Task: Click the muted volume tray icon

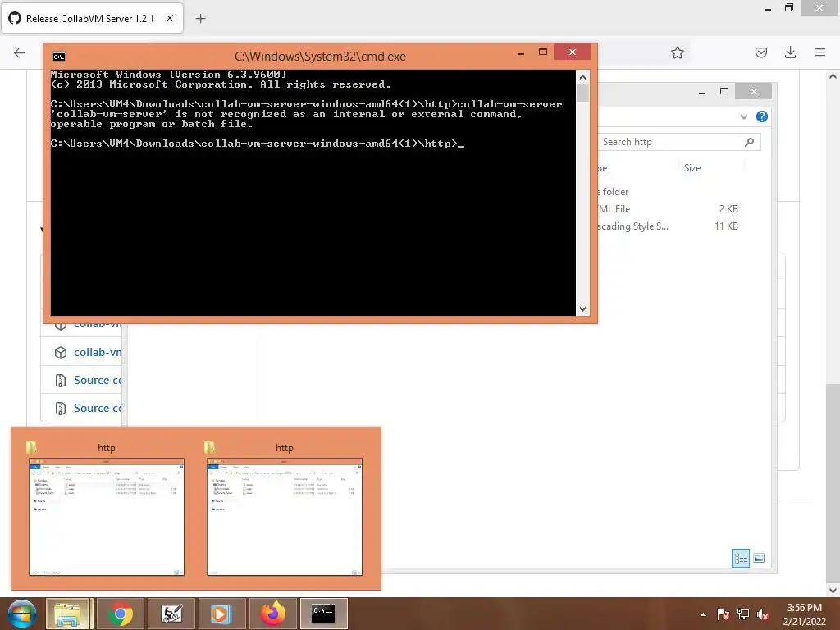Action: point(762,614)
